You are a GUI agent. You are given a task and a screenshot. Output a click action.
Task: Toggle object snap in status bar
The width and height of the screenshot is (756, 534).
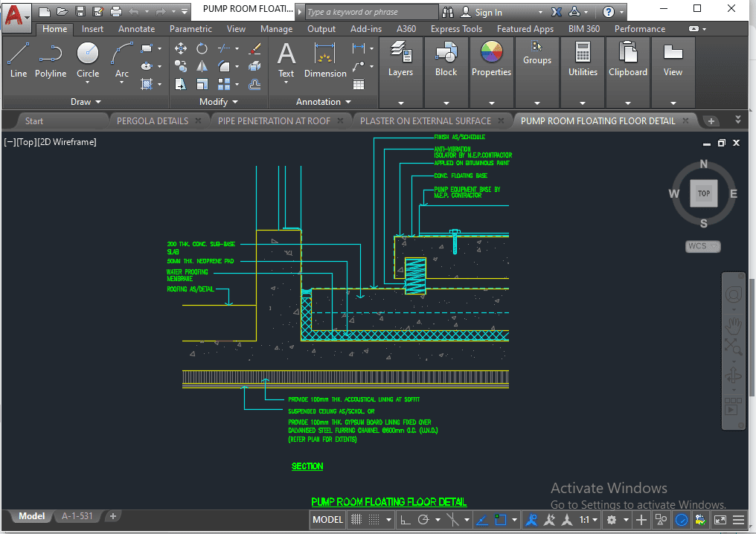pyautogui.click(x=501, y=520)
